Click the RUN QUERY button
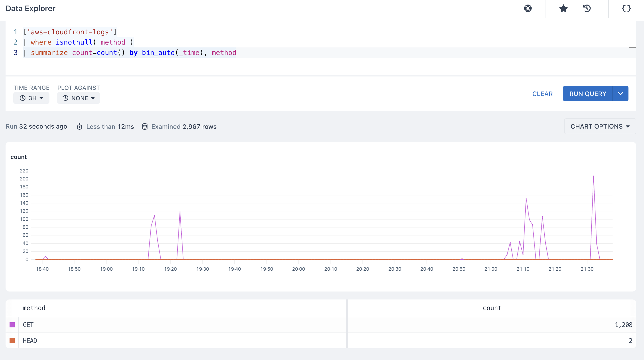Image resolution: width=644 pixels, height=360 pixels. click(587, 94)
